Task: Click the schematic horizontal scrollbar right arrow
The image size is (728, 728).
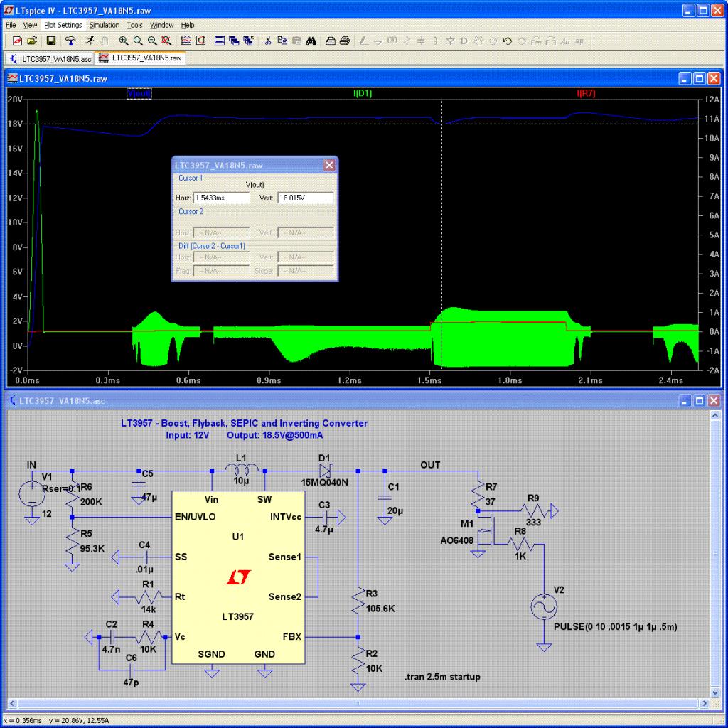Action: click(x=705, y=703)
